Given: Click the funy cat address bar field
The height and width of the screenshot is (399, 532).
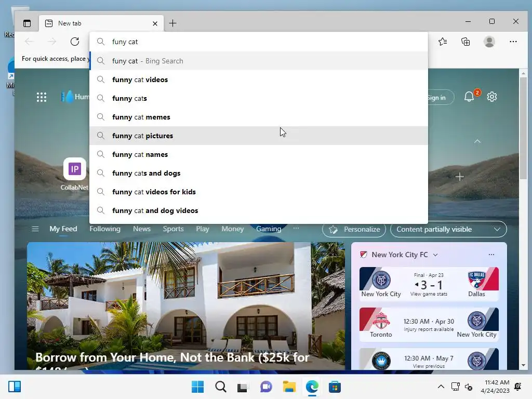Looking at the screenshot, I should click(259, 42).
